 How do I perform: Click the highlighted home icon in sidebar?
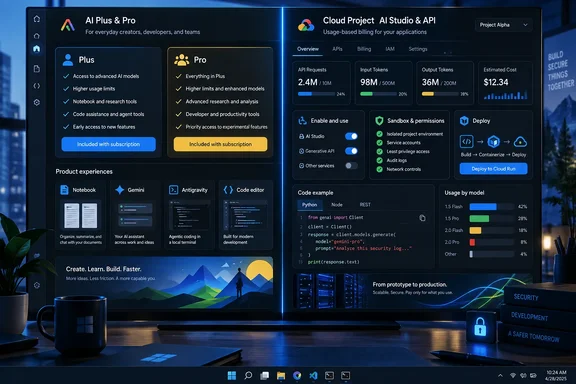tap(36, 49)
